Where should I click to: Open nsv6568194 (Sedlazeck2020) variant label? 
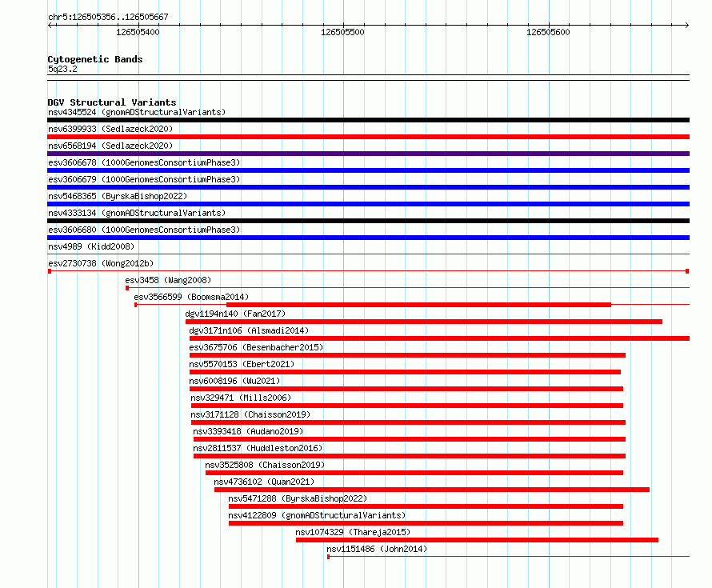[110, 146]
